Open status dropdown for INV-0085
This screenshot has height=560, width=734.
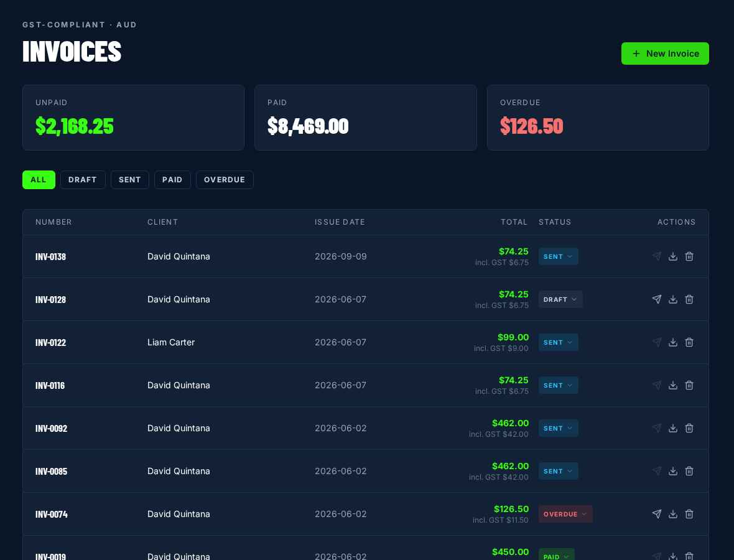[558, 471]
